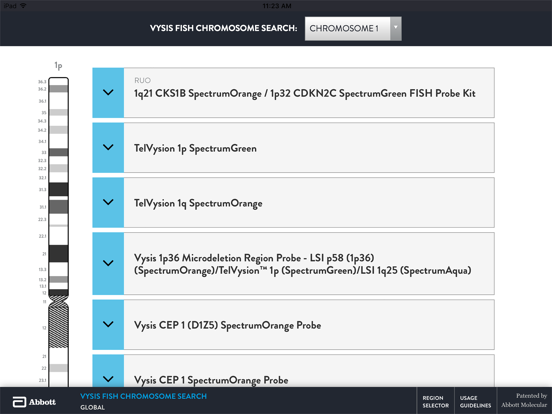Select the dark 21 band on 1p arm
Screen dimensions: 552x414
point(58,253)
